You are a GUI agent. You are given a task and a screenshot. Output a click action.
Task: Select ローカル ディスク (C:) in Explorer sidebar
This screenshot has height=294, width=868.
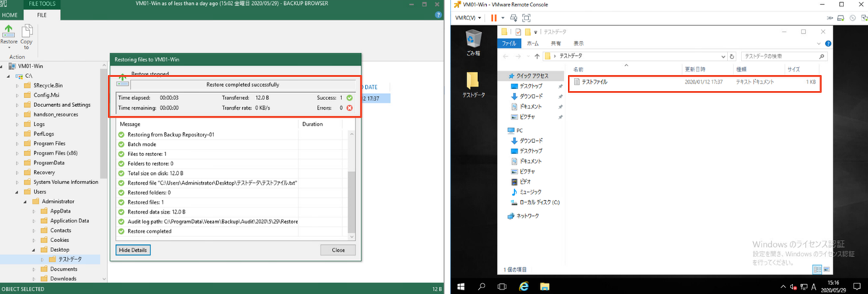point(540,202)
